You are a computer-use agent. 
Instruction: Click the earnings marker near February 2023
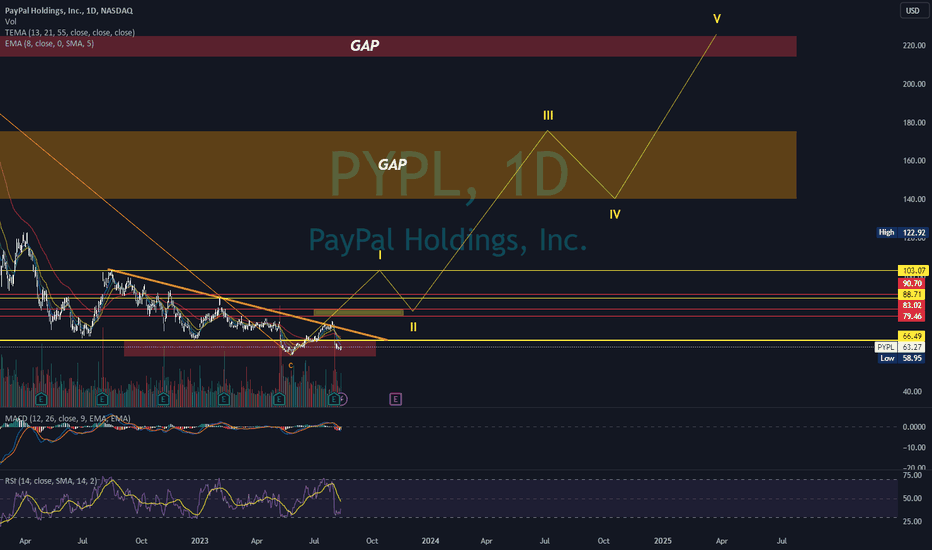223,399
